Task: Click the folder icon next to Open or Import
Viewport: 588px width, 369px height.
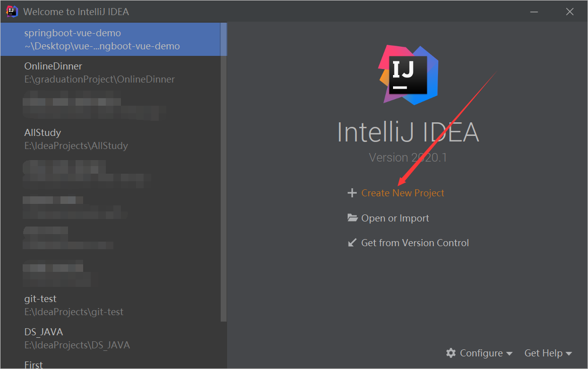Action: click(x=352, y=217)
